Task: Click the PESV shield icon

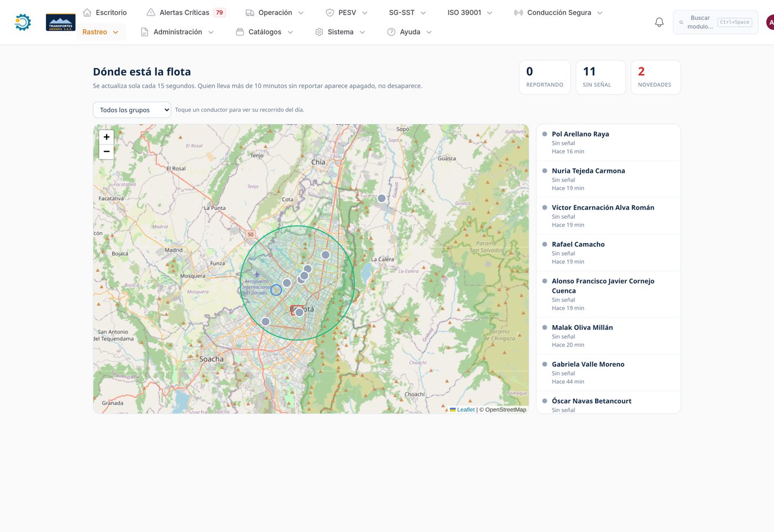Action: [x=330, y=12]
